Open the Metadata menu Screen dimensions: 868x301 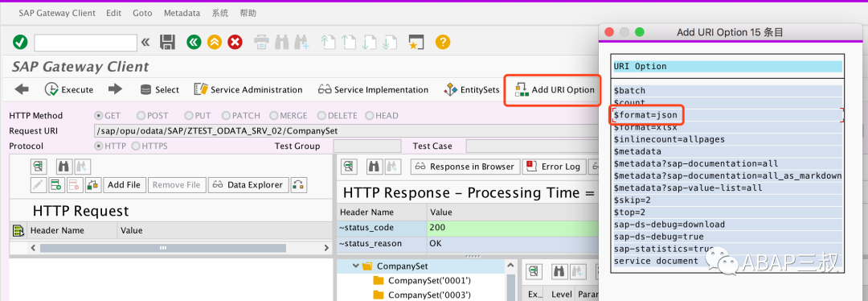coord(182,13)
